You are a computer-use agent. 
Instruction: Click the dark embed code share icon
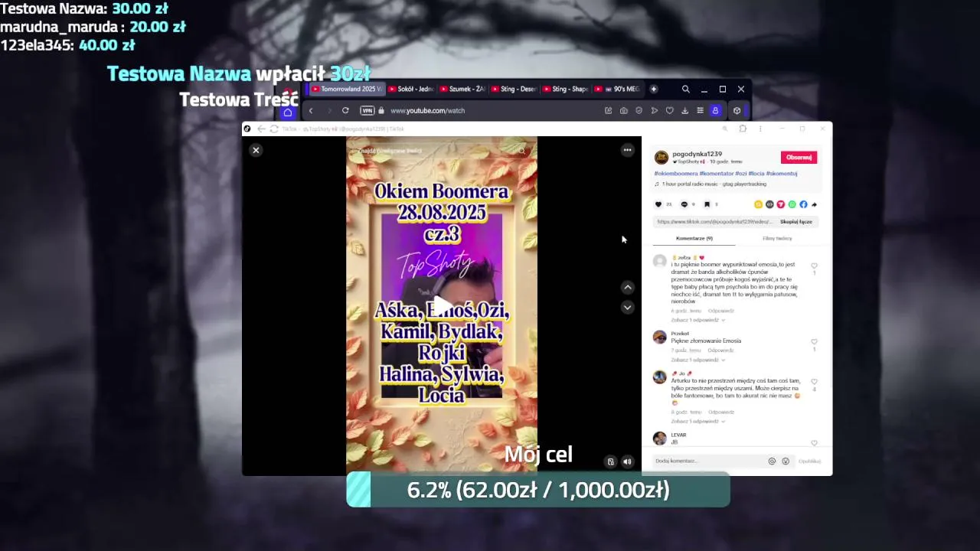[769, 204]
